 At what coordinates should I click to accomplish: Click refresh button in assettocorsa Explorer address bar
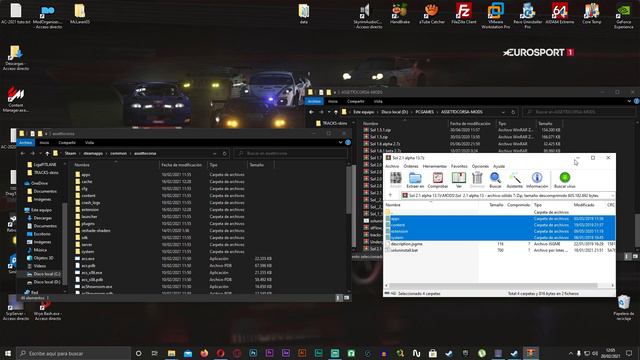click(224, 153)
